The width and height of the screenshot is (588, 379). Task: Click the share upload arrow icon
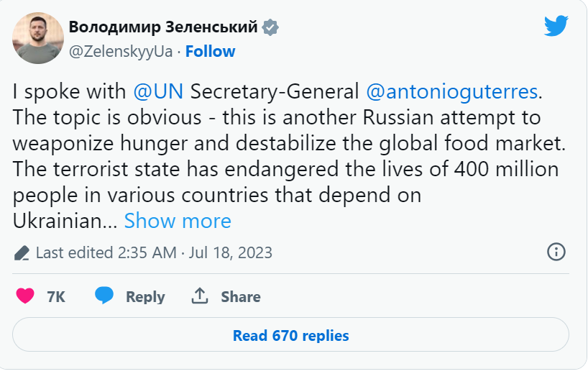click(199, 296)
